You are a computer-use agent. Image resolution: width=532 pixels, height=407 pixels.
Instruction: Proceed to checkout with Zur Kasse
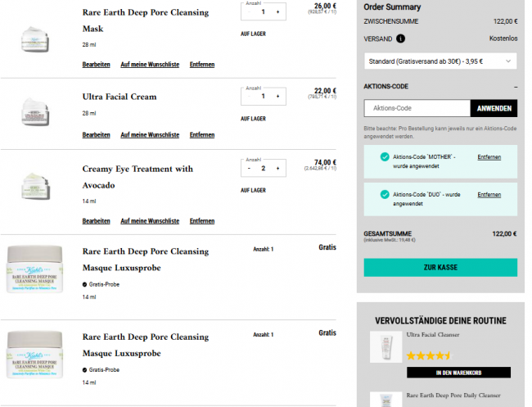(x=440, y=268)
